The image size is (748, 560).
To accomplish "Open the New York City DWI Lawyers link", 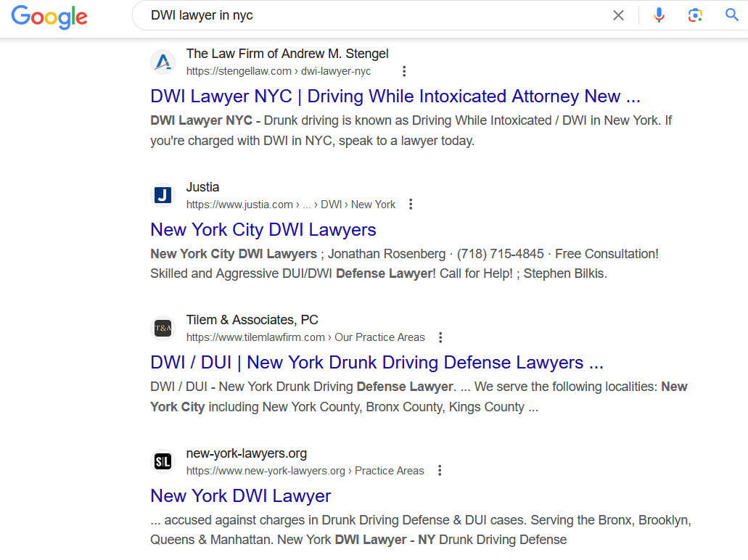I will (x=263, y=230).
